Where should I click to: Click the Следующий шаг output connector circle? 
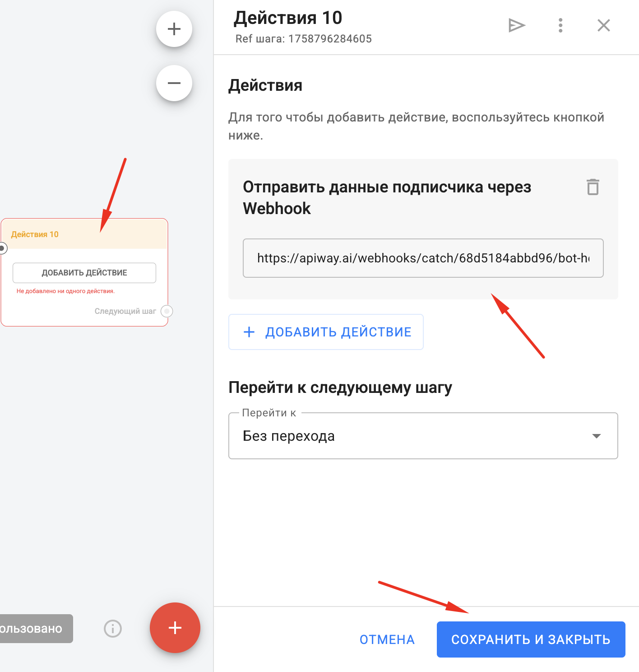coord(167,311)
